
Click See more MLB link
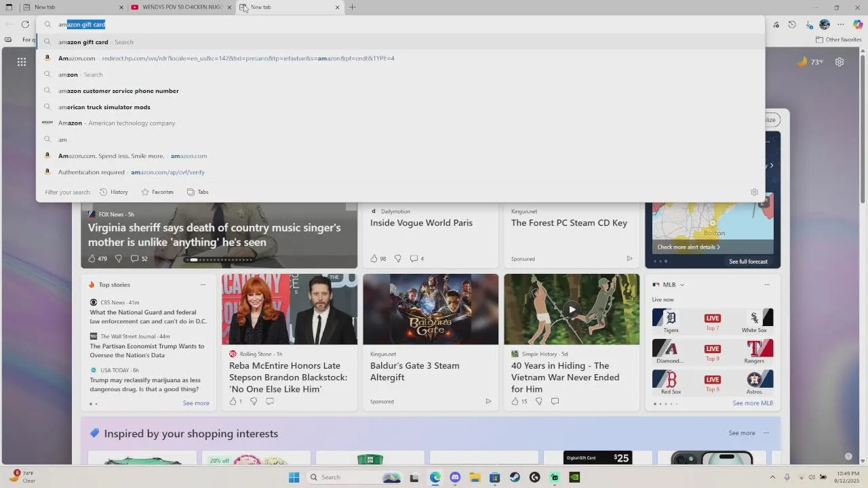click(753, 403)
